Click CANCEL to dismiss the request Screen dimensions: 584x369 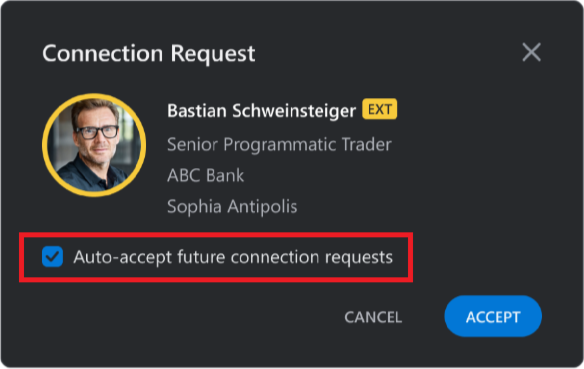373,317
